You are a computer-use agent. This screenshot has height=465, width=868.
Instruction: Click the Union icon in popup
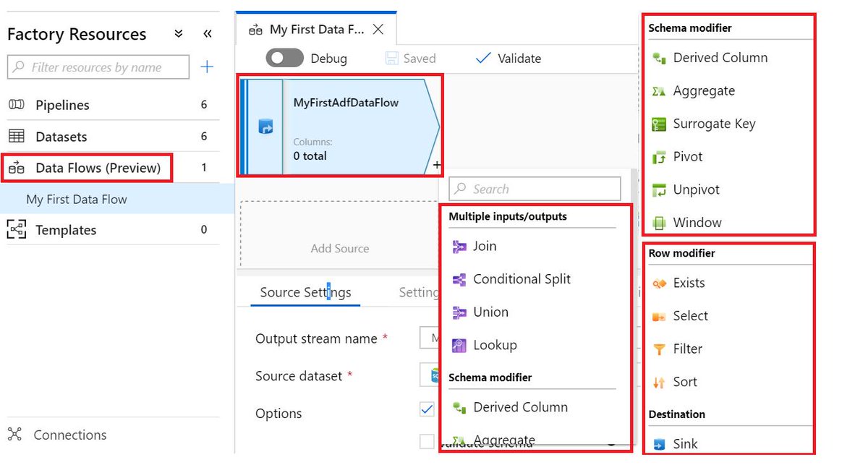(x=459, y=312)
